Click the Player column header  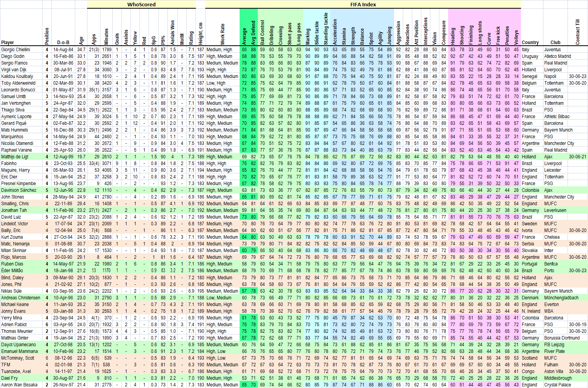pos(21,27)
